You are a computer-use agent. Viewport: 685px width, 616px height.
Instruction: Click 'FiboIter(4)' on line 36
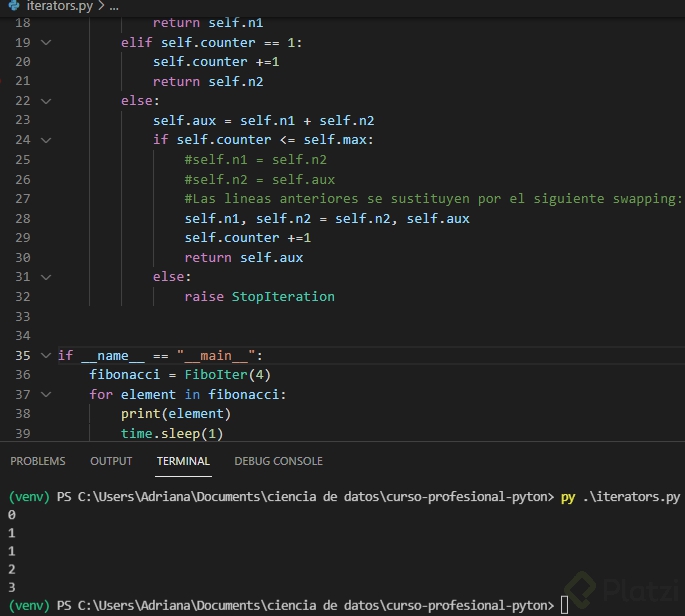tap(228, 374)
